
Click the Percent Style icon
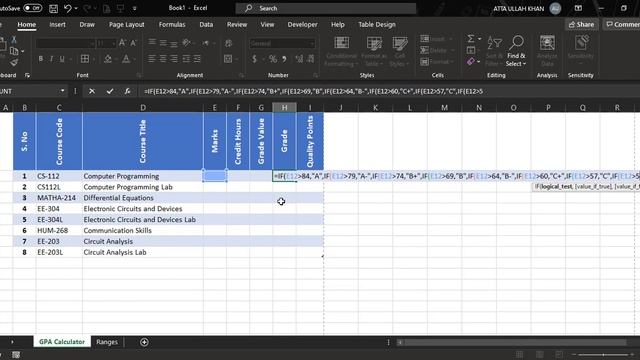(x=273, y=59)
